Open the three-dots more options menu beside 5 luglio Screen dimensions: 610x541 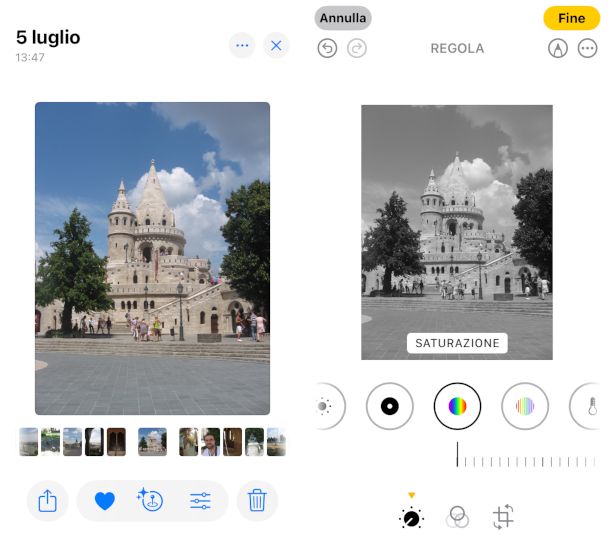pos(242,46)
